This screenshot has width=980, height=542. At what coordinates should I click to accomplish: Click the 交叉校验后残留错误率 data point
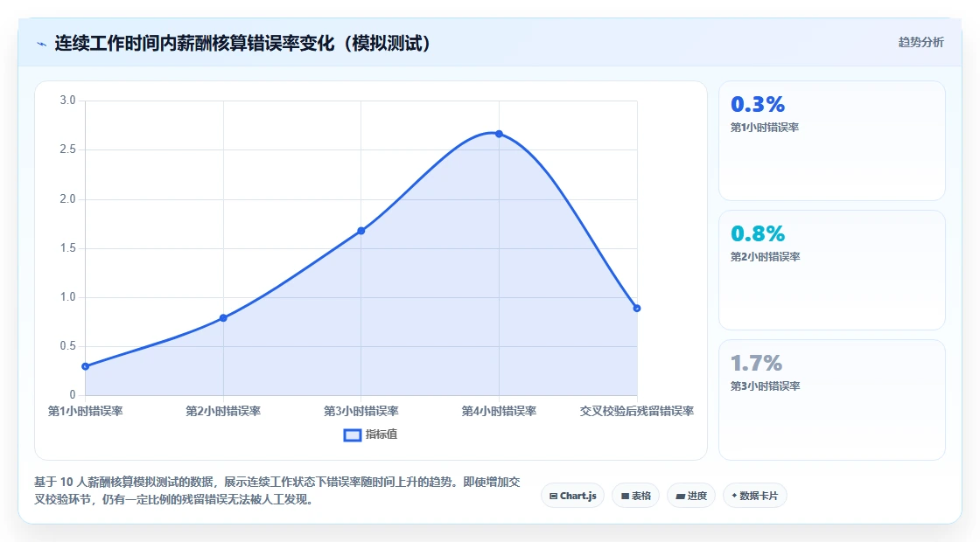(x=637, y=308)
